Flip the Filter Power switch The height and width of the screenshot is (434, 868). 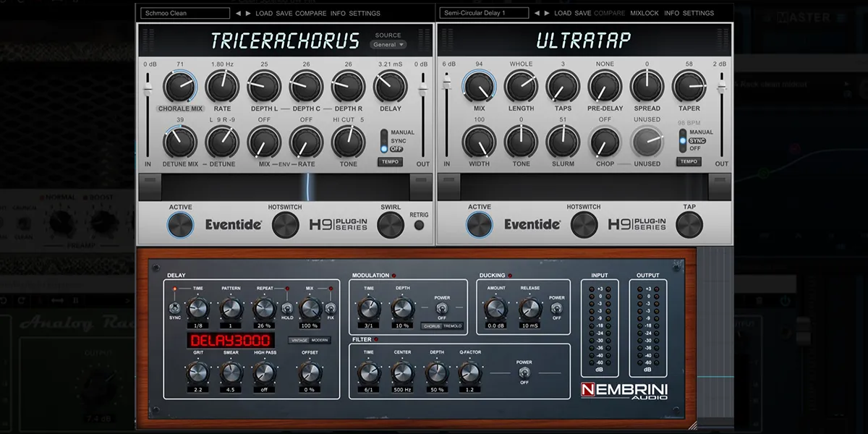[523, 373]
